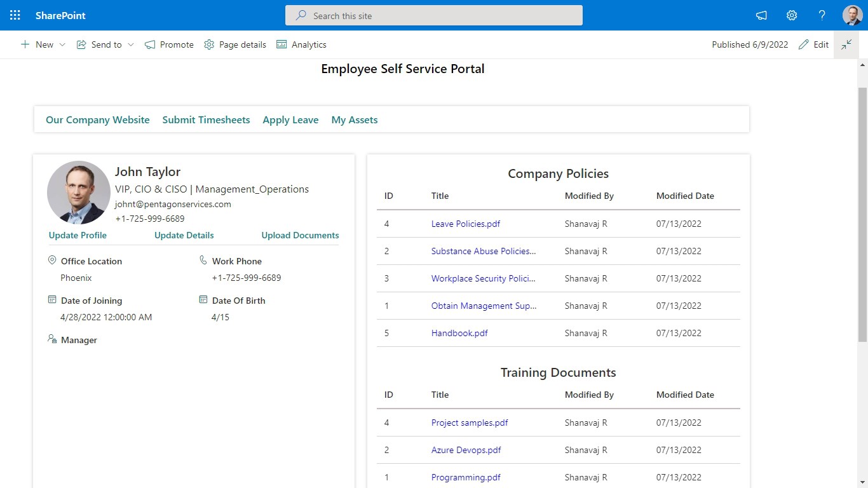Click the Edit pencil button

[813, 44]
